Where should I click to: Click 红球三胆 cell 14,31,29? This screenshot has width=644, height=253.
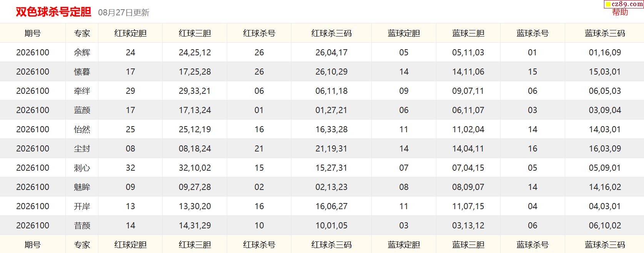tap(195, 226)
